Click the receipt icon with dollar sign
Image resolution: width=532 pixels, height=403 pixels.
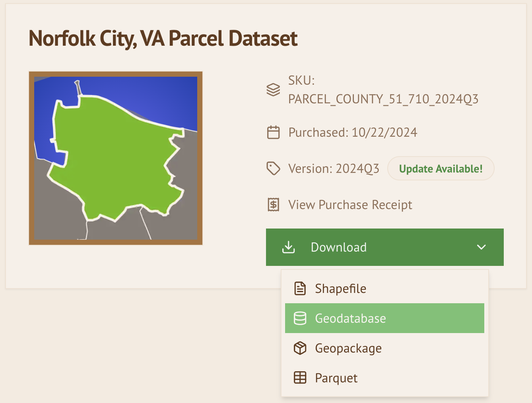click(273, 205)
